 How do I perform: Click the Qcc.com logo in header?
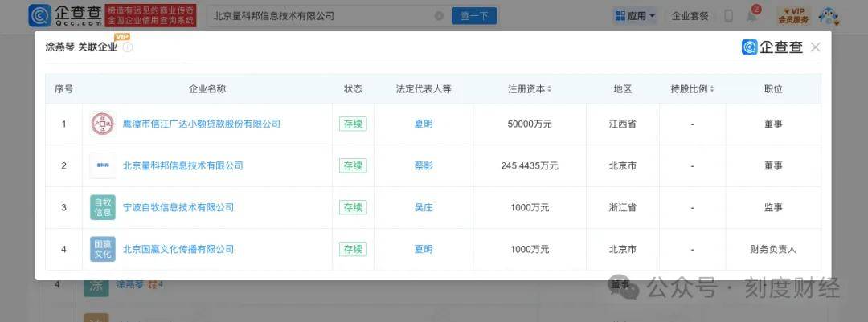coord(65,15)
